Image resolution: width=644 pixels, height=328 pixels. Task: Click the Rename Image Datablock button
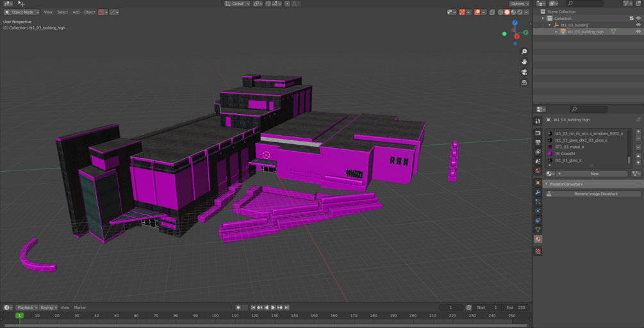pos(593,193)
